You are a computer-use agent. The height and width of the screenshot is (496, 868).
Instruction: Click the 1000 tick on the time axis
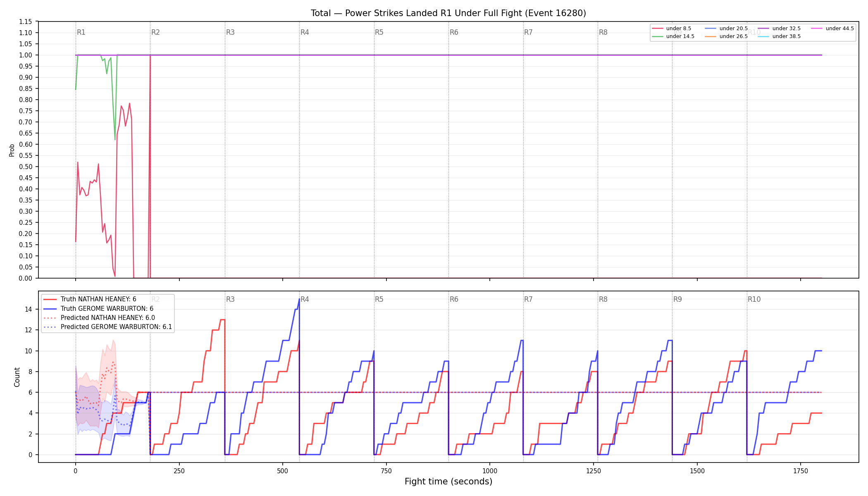point(490,471)
